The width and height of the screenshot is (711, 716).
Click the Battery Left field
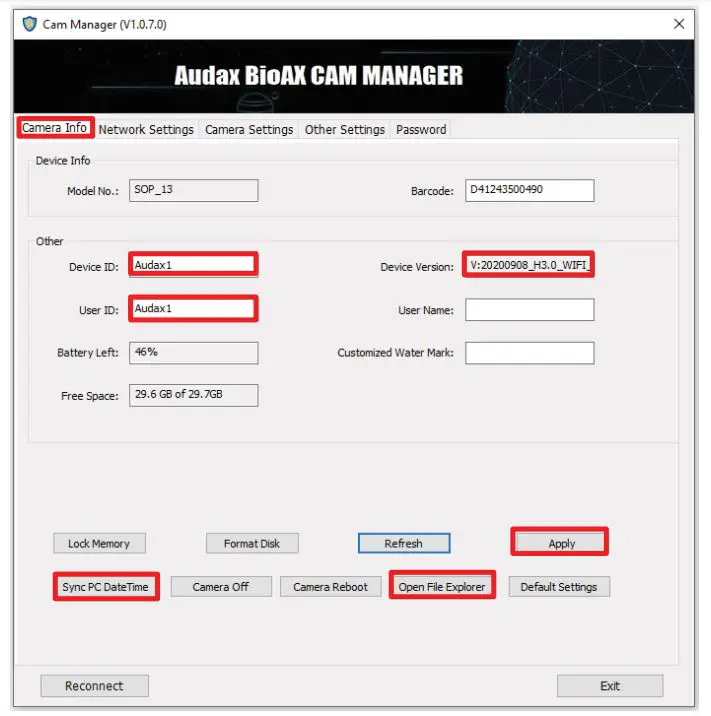(x=194, y=353)
